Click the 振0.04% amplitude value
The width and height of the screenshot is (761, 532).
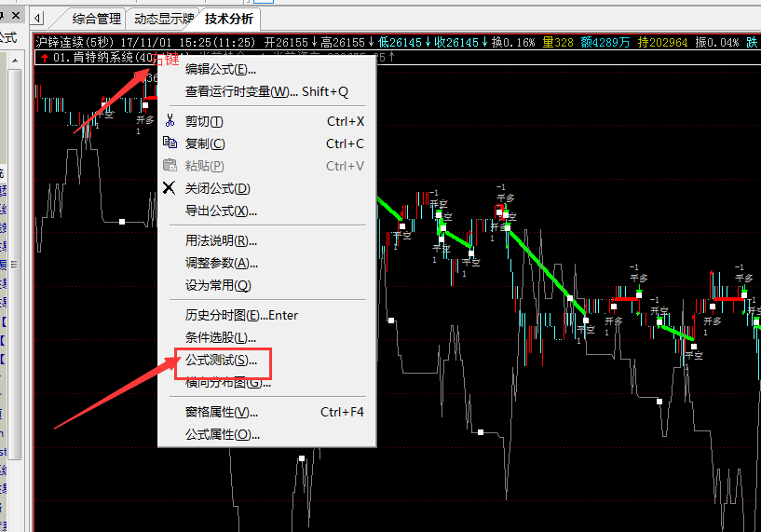[x=717, y=42]
